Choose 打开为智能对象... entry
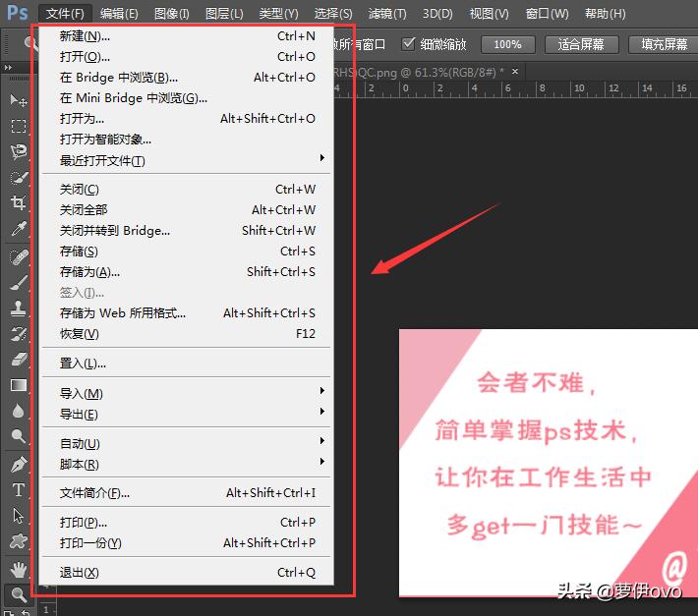This screenshot has width=698, height=616. pyautogui.click(x=187, y=140)
